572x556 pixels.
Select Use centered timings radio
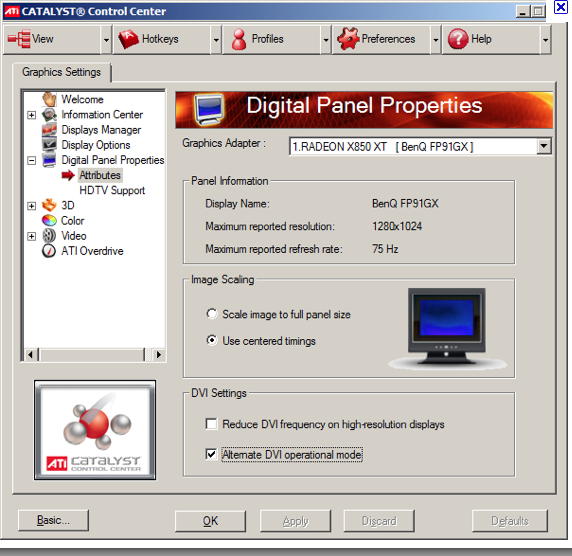212,340
